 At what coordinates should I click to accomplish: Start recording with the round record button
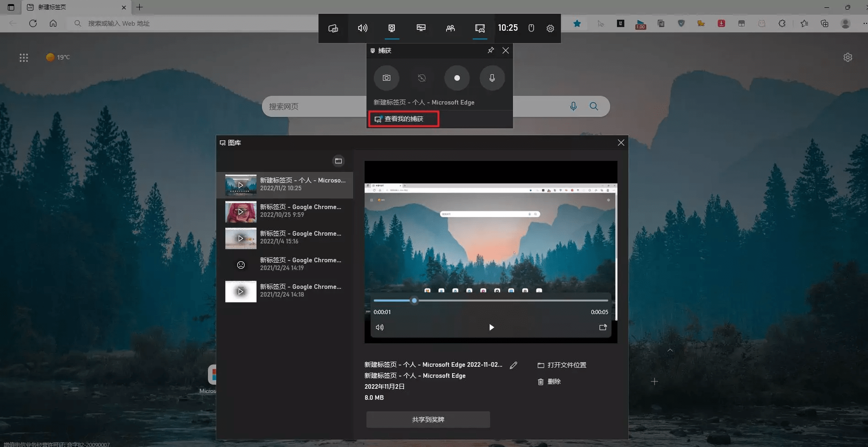457,78
